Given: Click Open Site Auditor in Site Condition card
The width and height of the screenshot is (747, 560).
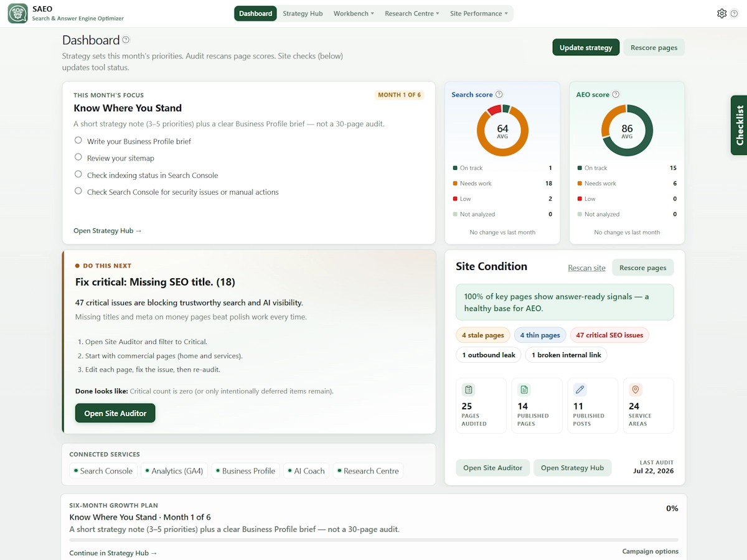Looking at the screenshot, I should (x=492, y=468).
